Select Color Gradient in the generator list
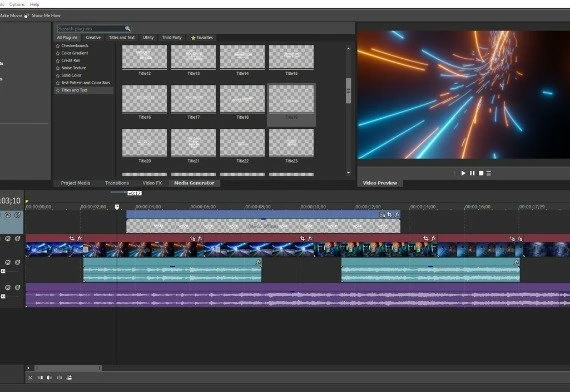 pyautogui.click(x=75, y=53)
